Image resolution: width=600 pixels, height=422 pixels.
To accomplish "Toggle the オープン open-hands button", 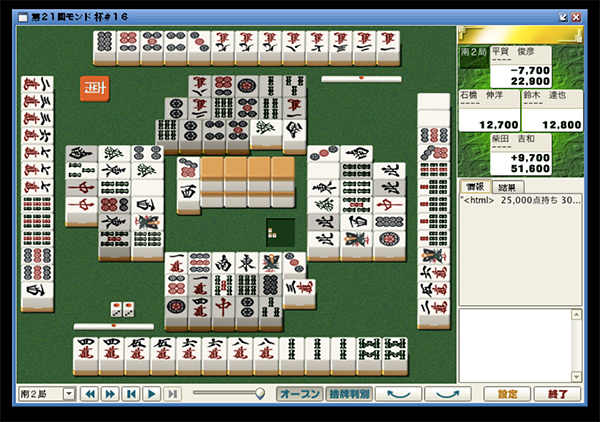I will pos(300,394).
